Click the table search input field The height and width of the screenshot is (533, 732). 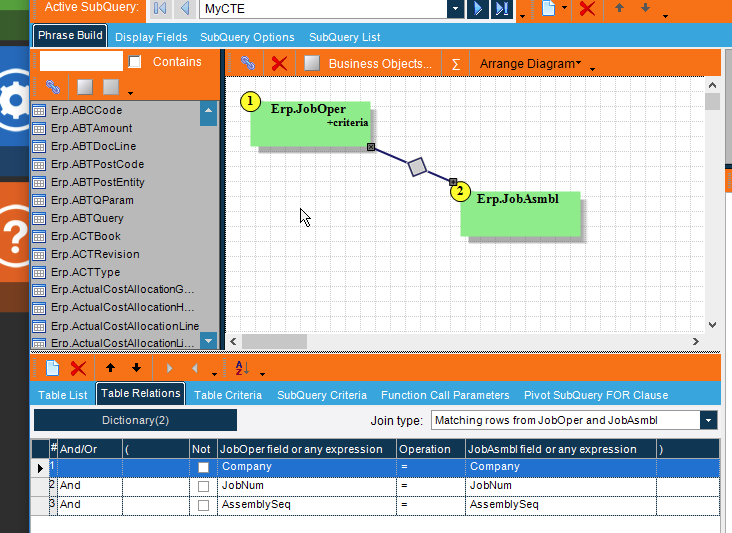click(x=81, y=61)
